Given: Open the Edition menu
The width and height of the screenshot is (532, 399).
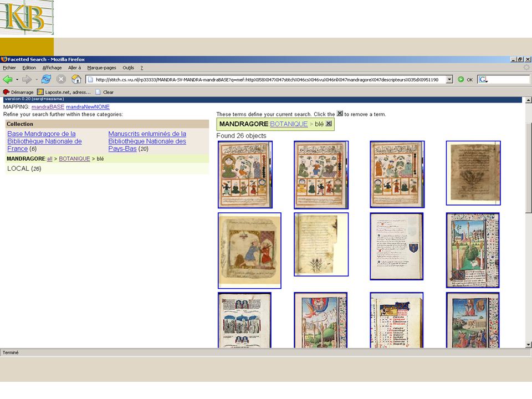Looking at the screenshot, I should 29,68.
